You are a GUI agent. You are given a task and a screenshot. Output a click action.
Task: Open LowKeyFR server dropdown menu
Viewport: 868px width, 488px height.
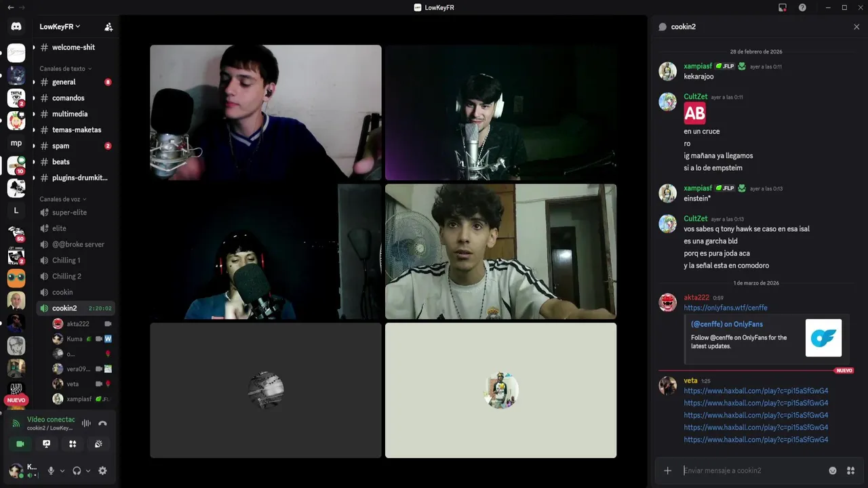pos(60,26)
